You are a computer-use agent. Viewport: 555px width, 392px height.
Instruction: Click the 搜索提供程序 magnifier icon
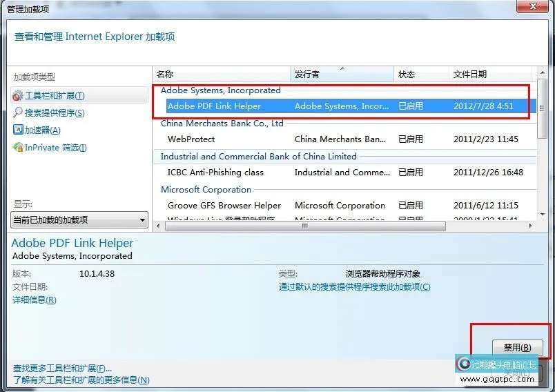pyautogui.click(x=18, y=113)
